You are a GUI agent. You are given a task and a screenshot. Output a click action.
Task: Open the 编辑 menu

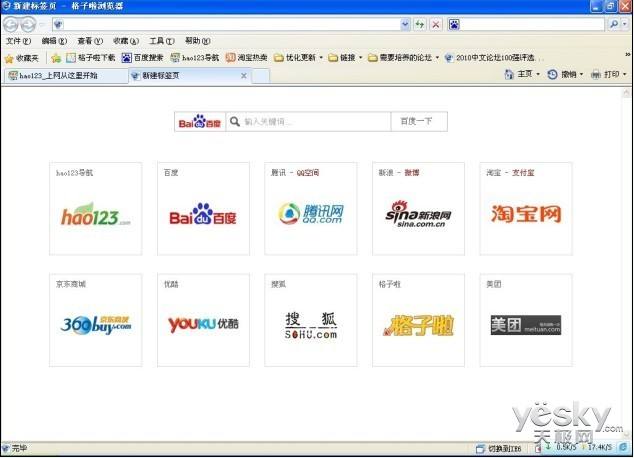point(54,41)
